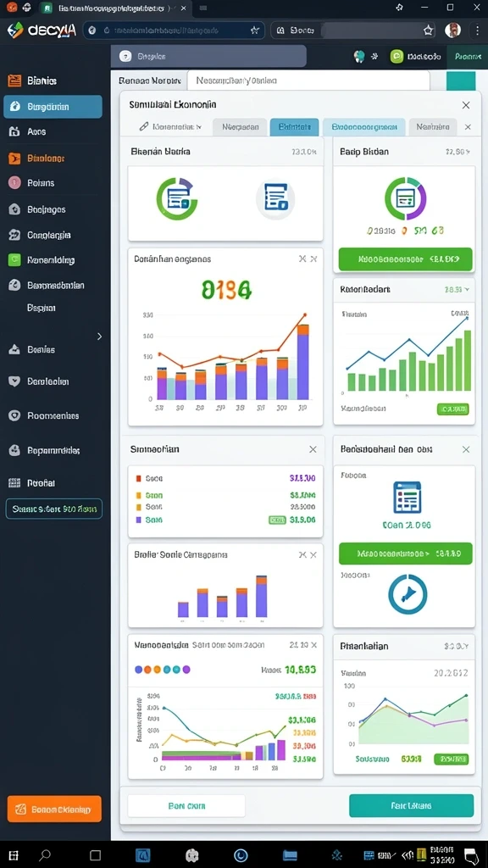Open the green percentage dropdown above line-bar chart

pos(457,289)
